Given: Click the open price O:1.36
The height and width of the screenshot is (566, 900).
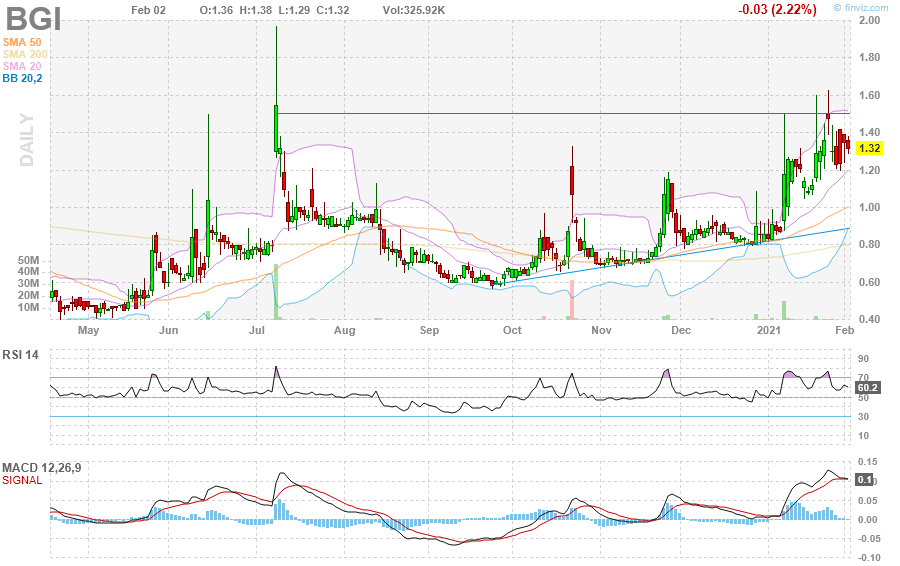Looking at the screenshot, I should point(216,10).
